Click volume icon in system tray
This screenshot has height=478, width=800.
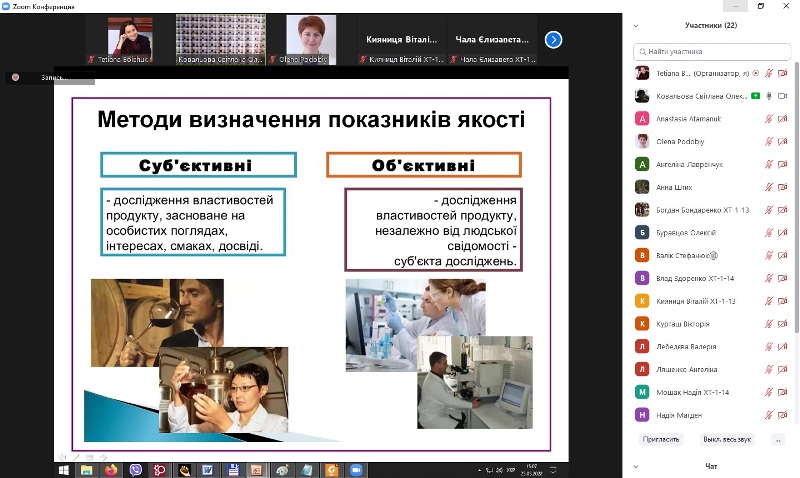click(x=499, y=470)
